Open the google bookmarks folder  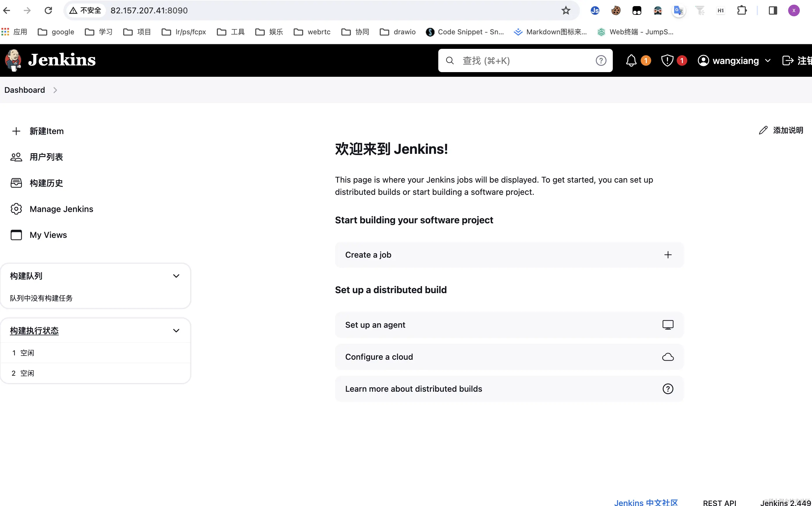pyautogui.click(x=56, y=32)
